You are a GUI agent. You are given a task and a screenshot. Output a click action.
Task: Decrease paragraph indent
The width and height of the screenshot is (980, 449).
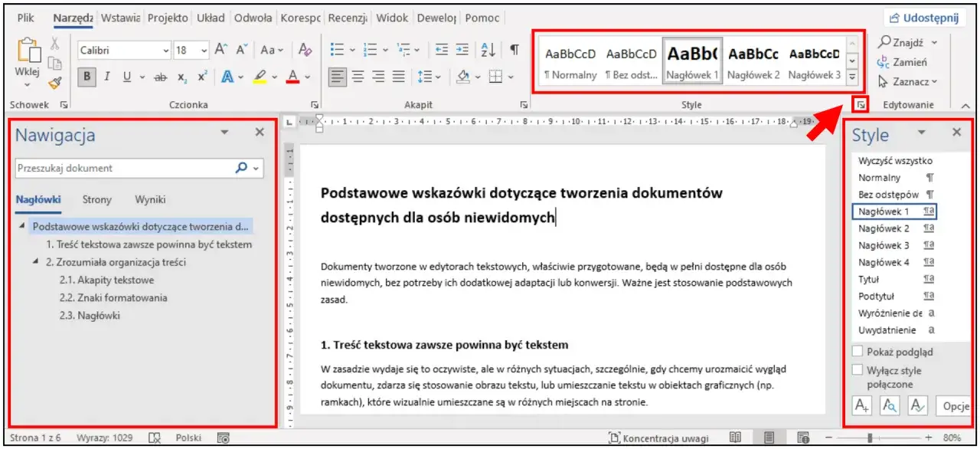[442, 50]
